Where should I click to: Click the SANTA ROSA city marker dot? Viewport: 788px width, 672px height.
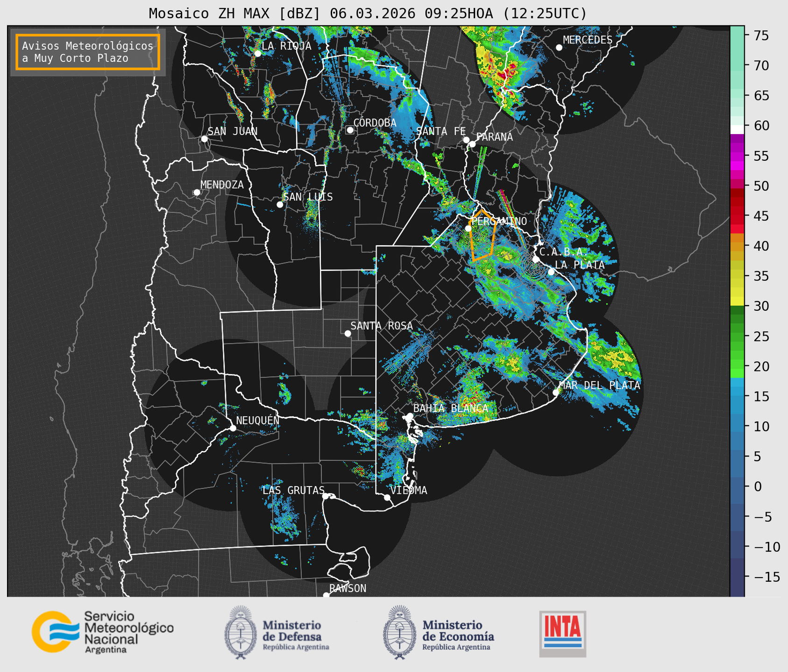coord(348,333)
